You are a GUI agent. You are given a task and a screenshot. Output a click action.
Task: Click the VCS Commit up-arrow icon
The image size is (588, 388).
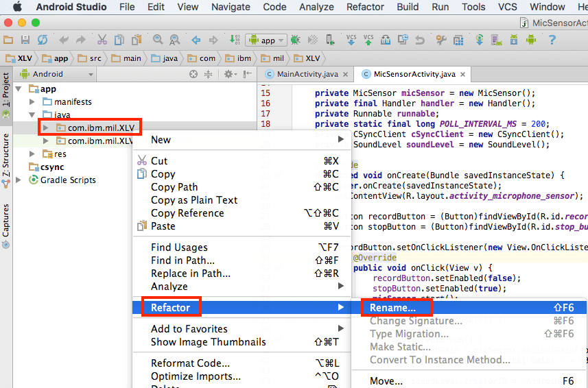368,40
